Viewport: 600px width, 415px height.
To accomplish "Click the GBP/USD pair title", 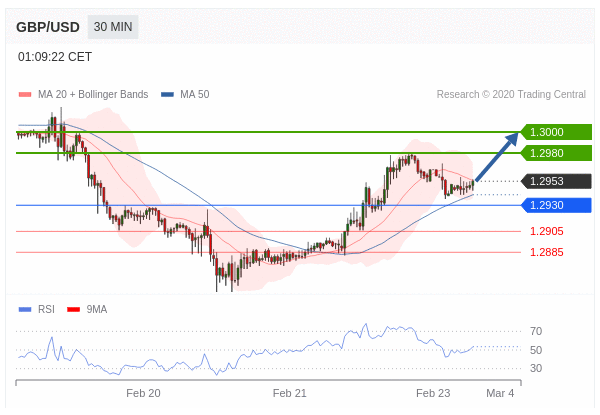I will click(x=48, y=27).
